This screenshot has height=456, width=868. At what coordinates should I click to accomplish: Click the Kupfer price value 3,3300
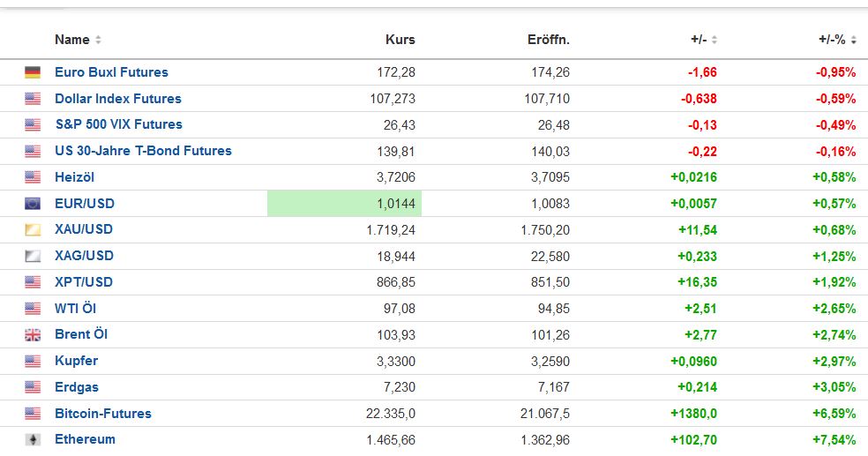coord(394,361)
